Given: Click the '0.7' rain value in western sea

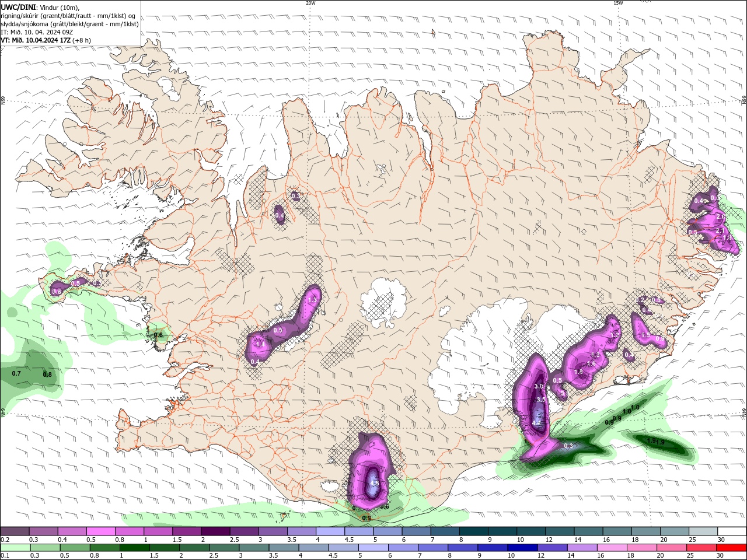Looking at the screenshot, I should tap(16, 373).
